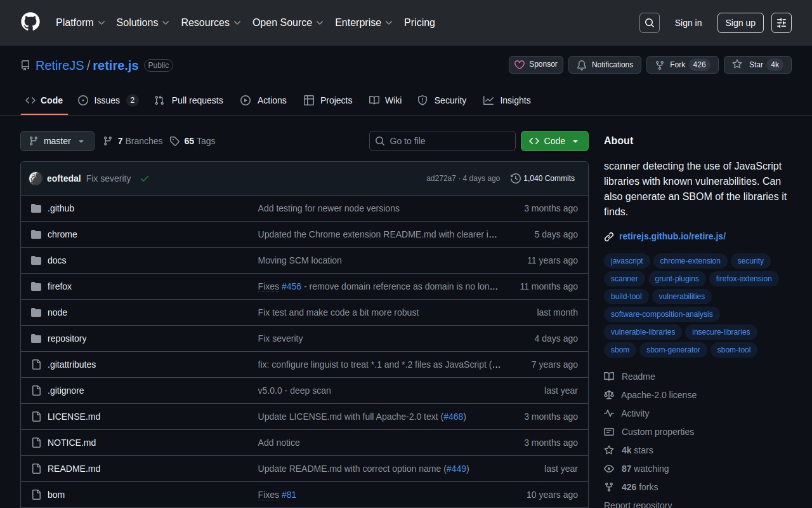Click the commits history clock icon

click(516, 178)
